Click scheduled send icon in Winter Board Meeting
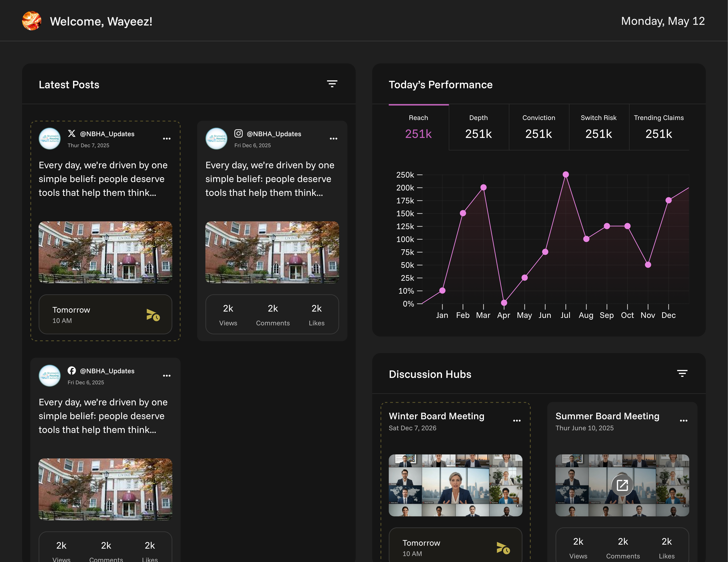Screen dimensions: 728x562 click(503, 548)
